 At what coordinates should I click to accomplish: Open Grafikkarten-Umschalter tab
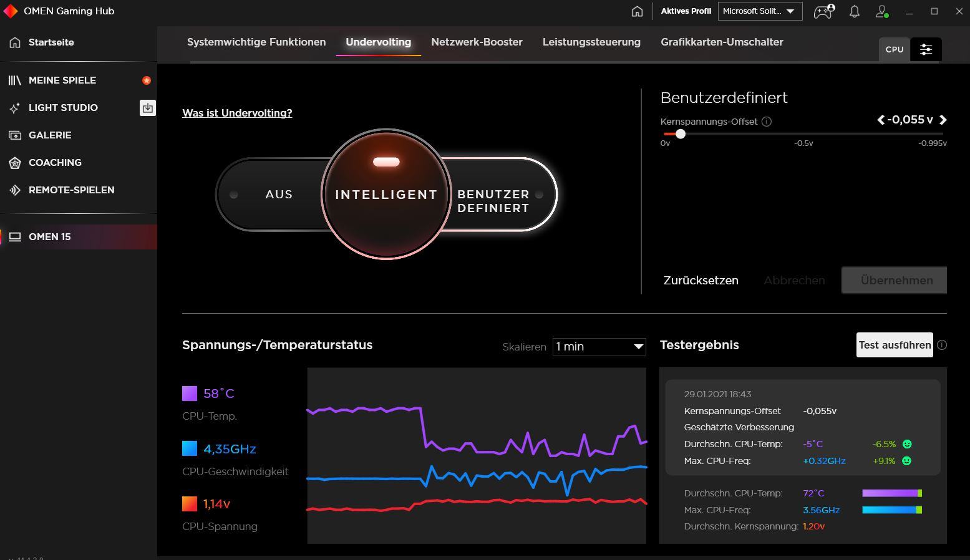[x=722, y=42]
